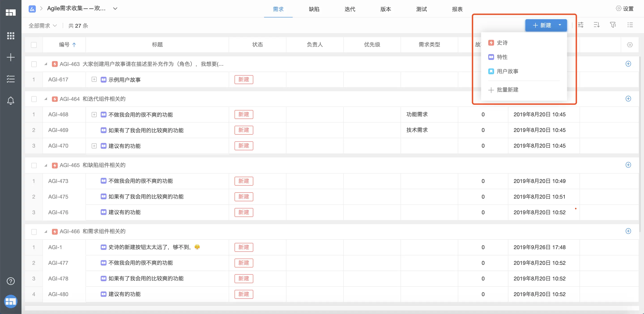This screenshot has width=644, height=314.
Task: Add child item to AGI-463 epic row
Action: [628, 64]
